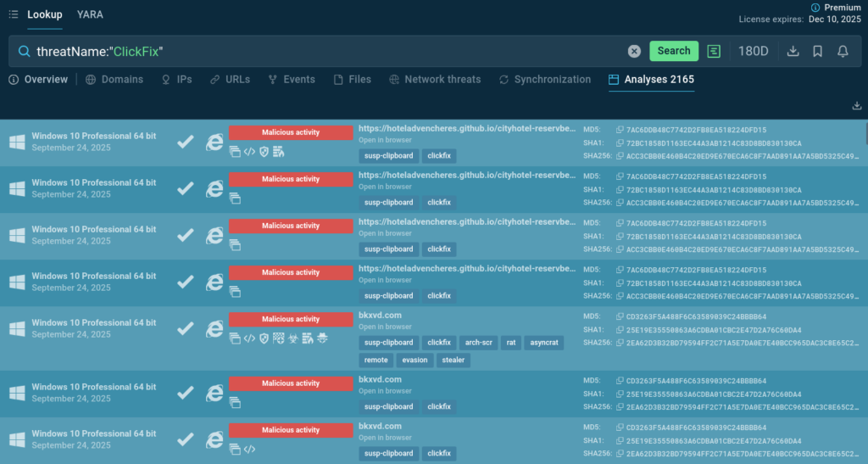Open the 180D time range selector
The image size is (868, 464).
[x=754, y=51]
